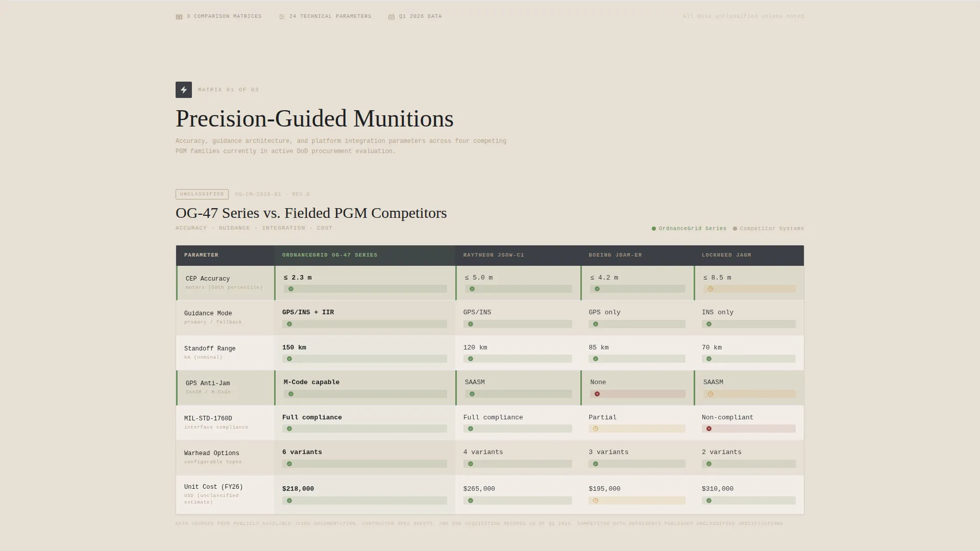Viewport: 980px width, 551px height.
Task: Click the 3 COMPARISON MATRICES text
Action: (224, 17)
